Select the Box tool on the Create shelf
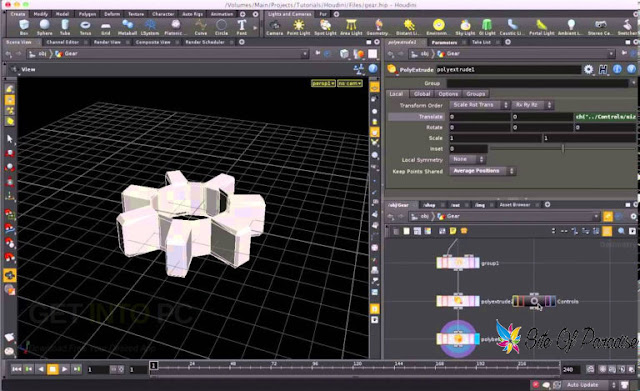The height and width of the screenshot is (391, 640). tap(24, 27)
